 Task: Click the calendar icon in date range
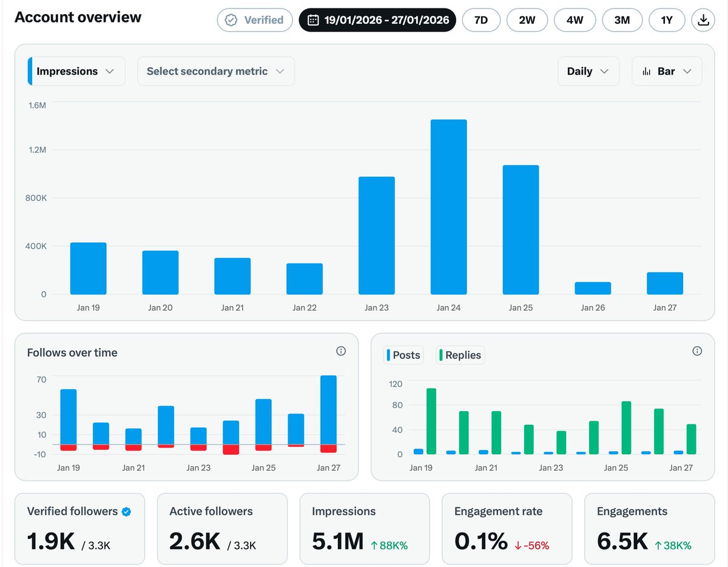pos(313,20)
